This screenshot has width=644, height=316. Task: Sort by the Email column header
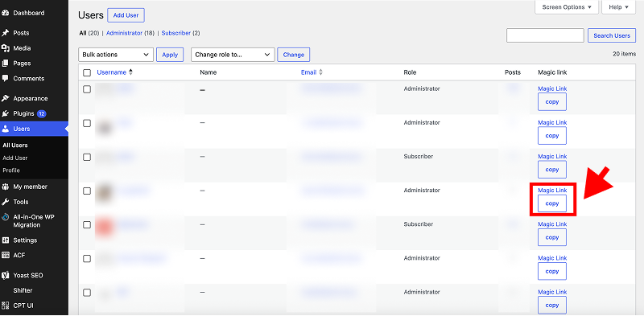(308, 72)
